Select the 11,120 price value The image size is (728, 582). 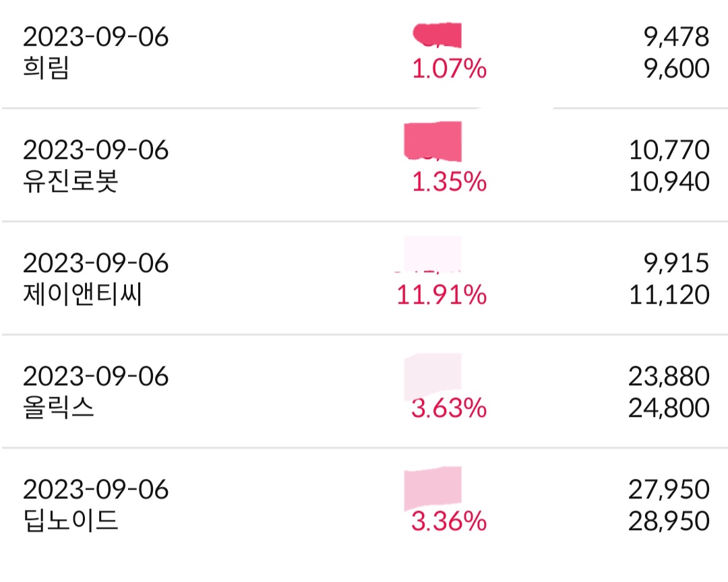click(x=669, y=295)
